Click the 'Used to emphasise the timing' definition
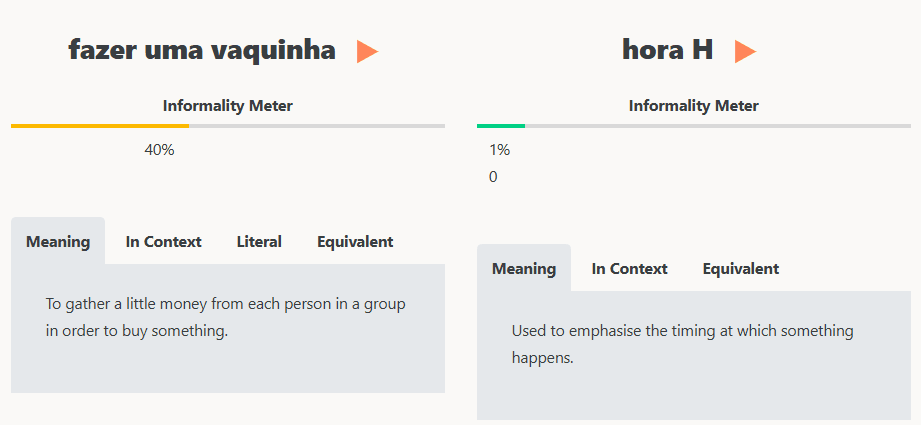This screenshot has width=921, height=425. coord(682,343)
